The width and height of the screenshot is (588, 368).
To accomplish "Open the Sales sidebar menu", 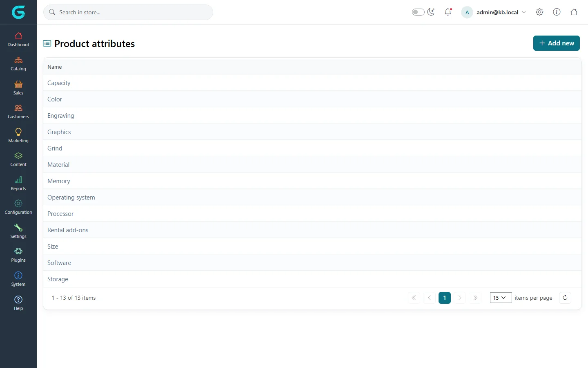I will pyautogui.click(x=18, y=88).
